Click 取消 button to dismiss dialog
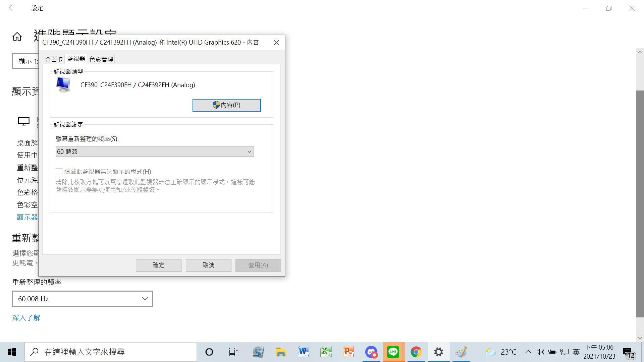644x362 pixels. click(x=208, y=265)
